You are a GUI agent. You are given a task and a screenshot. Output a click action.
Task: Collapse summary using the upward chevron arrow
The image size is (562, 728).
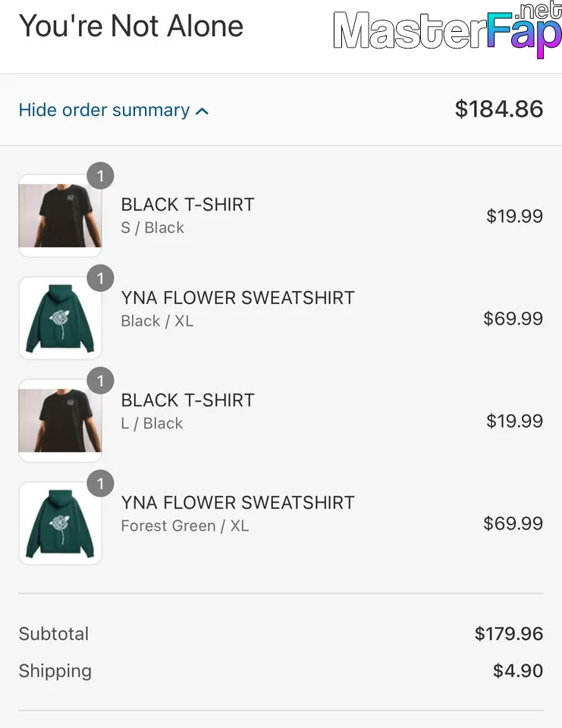coord(202,111)
